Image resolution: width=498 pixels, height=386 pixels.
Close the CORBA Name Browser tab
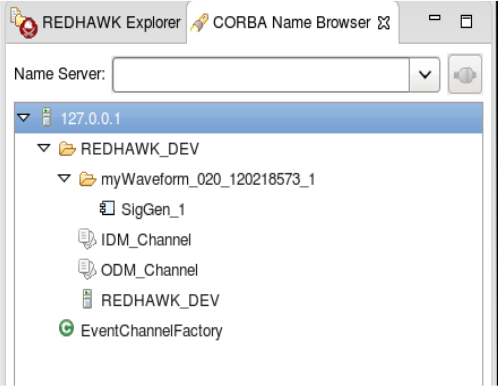[384, 23]
